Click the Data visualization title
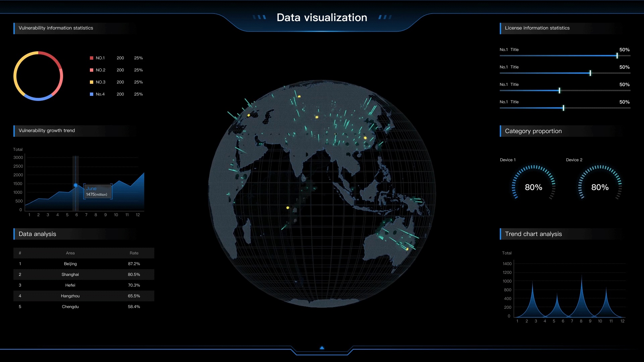This screenshot has width=644, height=362. coord(322,17)
